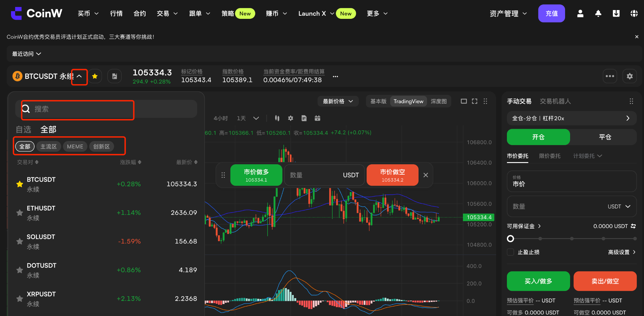Image resolution: width=644 pixels, height=316 pixels.
Task: Open the USDT quantity unit dropdown
Action: click(619, 206)
